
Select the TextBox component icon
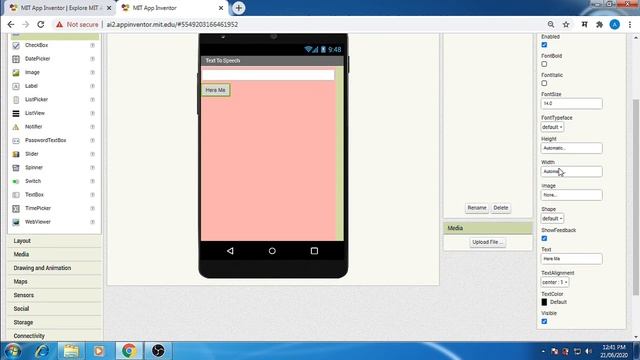click(16, 195)
